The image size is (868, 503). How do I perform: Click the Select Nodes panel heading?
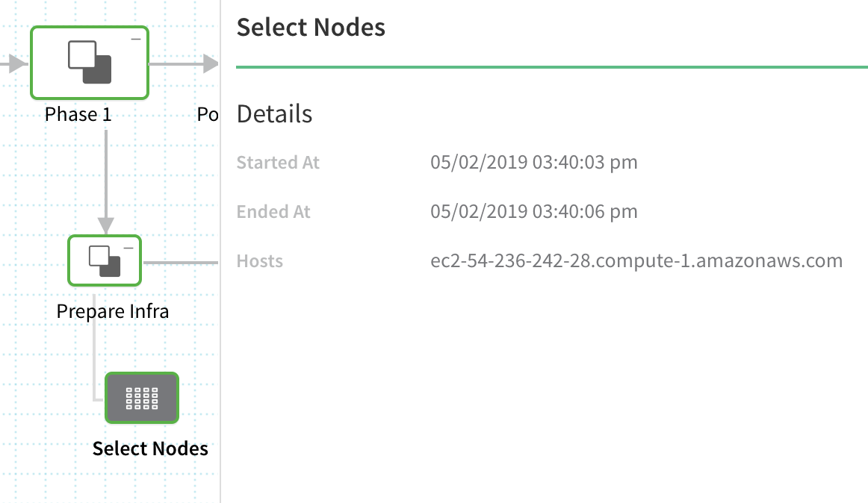coord(311,27)
